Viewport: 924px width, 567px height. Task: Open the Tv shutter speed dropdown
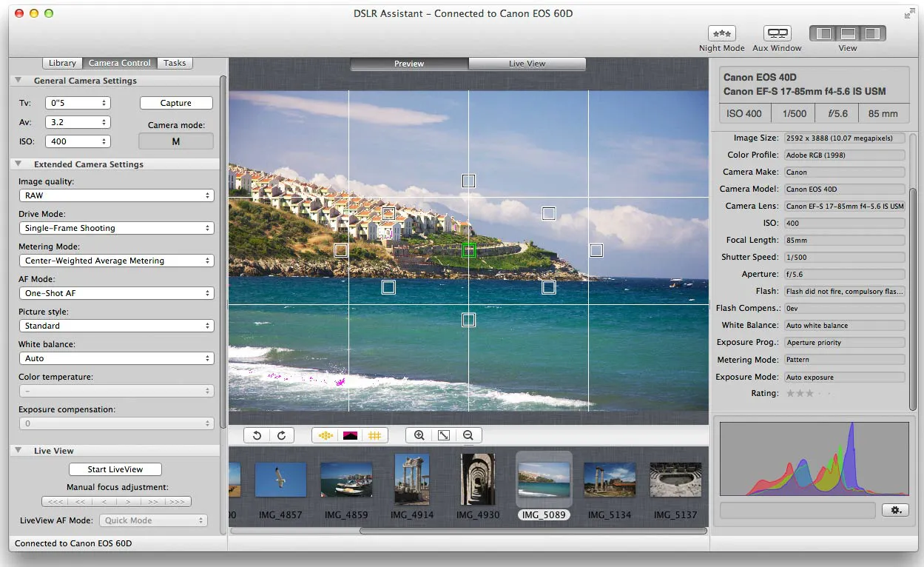[x=78, y=103]
